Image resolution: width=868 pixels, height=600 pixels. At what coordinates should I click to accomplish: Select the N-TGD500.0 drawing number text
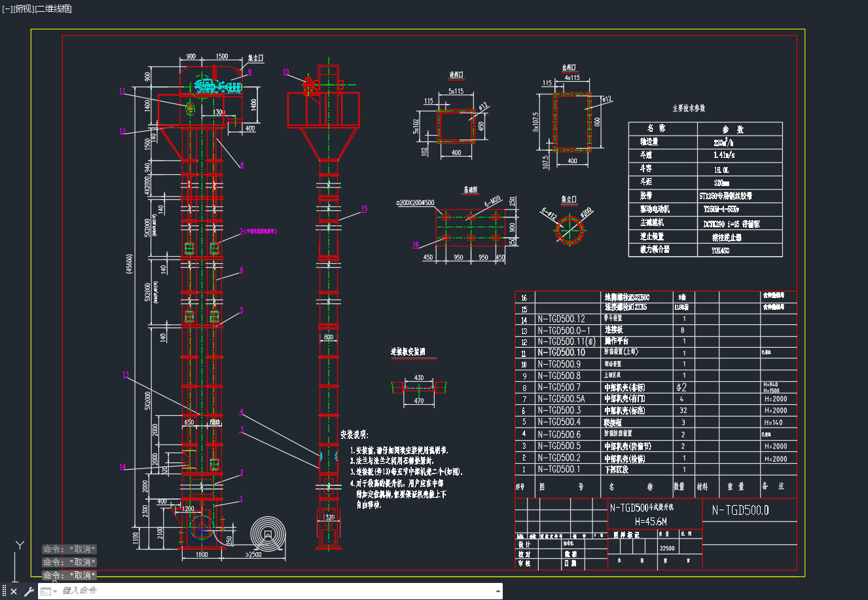pos(740,510)
